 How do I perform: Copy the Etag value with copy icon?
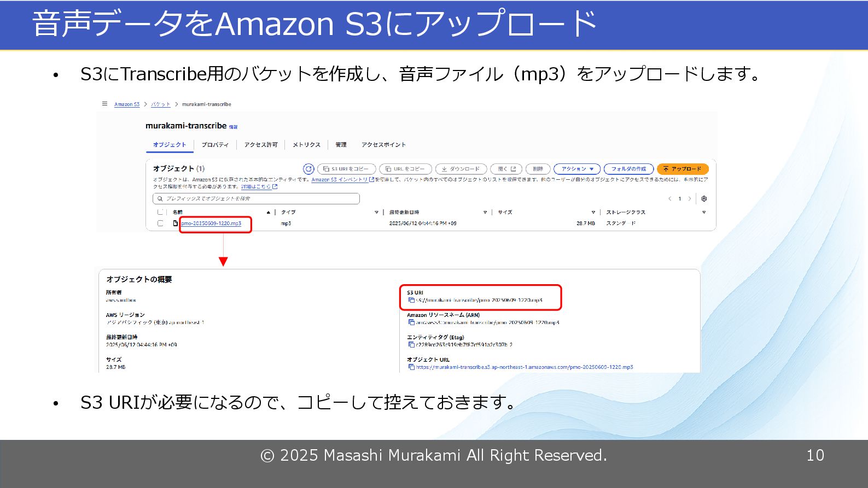click(411, 345)
